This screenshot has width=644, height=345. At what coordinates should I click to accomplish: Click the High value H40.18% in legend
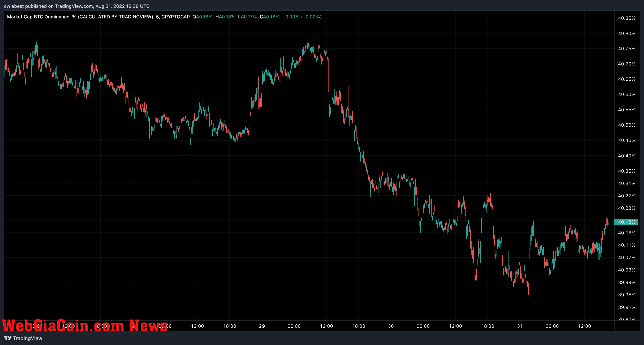pyautogui.click(x=225, y=17)
